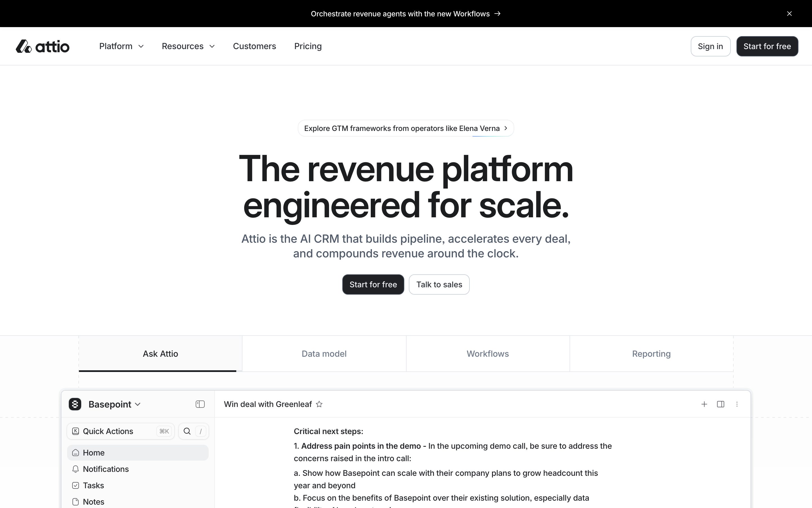This screenshot has height=508, width=812.
Task: Open Notes in the sidebar
Action: point(138,502)
